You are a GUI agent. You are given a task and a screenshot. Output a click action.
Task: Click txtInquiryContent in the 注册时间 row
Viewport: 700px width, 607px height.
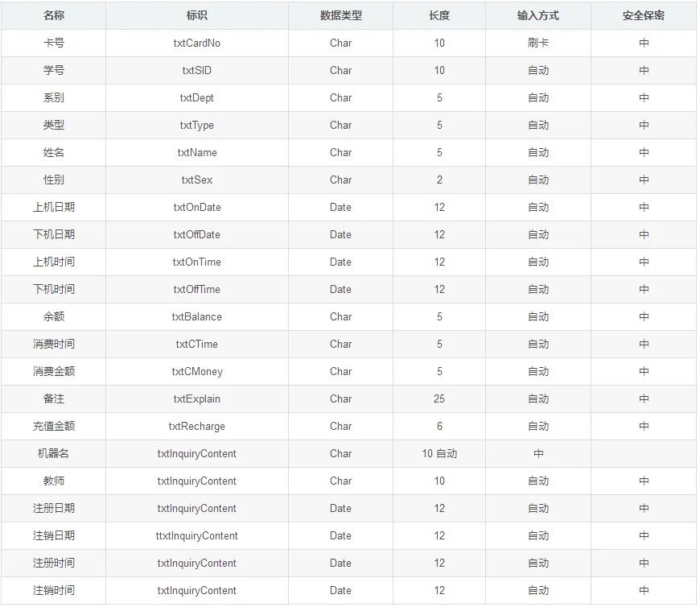(x=197, y=564)
